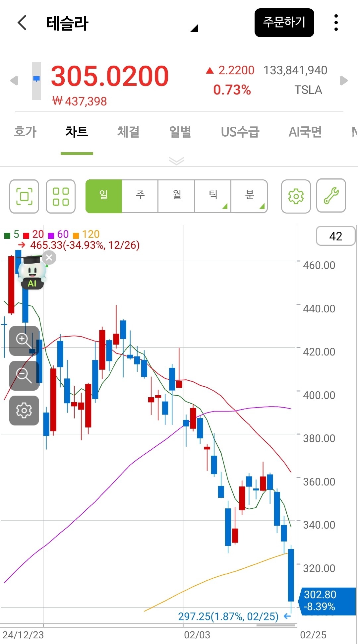Screen dimensions: 358x644
Task: Switch to the US수급 tab
Action: tap(240, 132)
